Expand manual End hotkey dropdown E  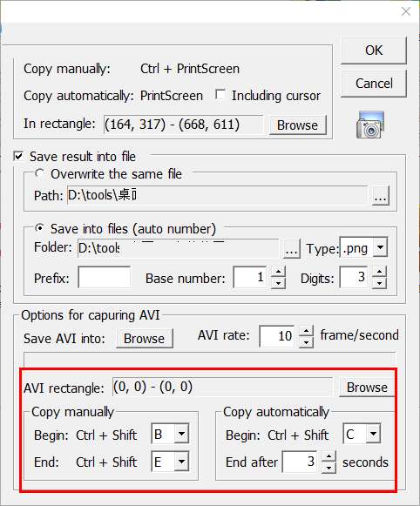click(x=181, y=462)
